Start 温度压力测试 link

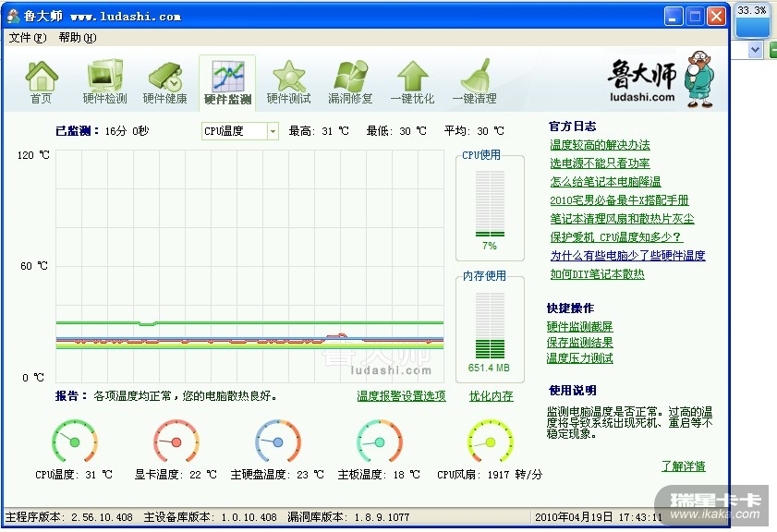[x=579, y=358]
